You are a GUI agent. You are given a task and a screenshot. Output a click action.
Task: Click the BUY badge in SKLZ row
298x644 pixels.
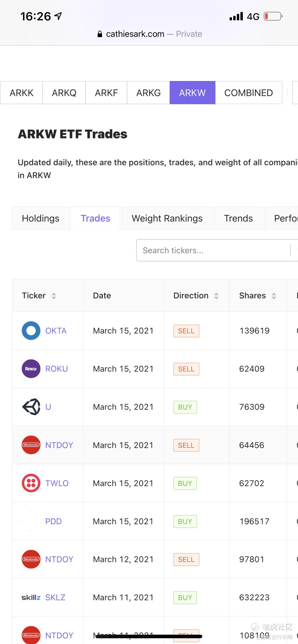(185, 598)
